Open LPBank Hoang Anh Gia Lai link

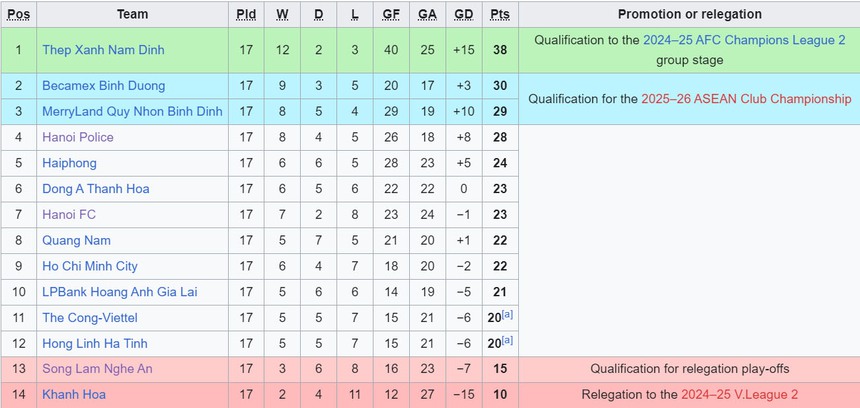(x=119, y=292)
